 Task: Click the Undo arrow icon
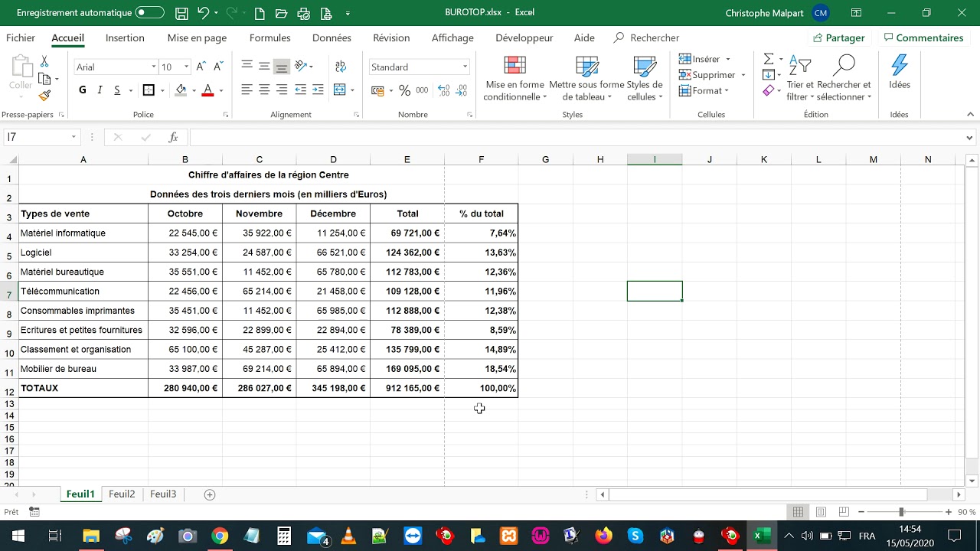[x=203, y=13]
